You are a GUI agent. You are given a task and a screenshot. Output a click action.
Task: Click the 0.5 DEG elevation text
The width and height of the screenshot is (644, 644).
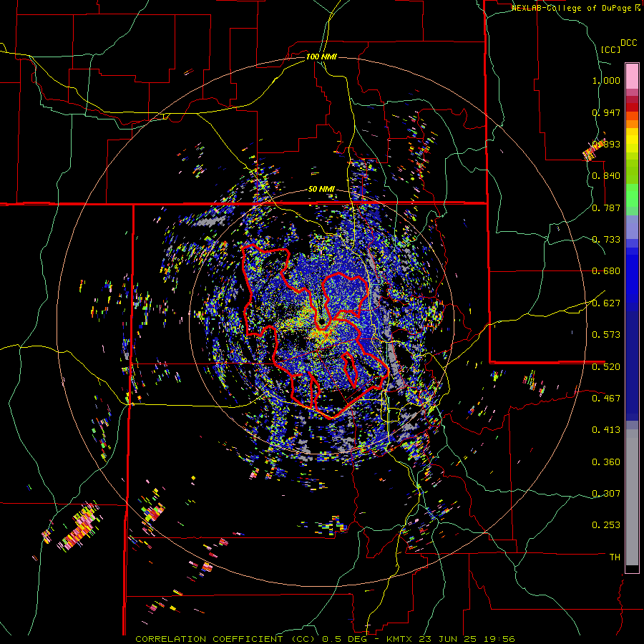point(343,639)
